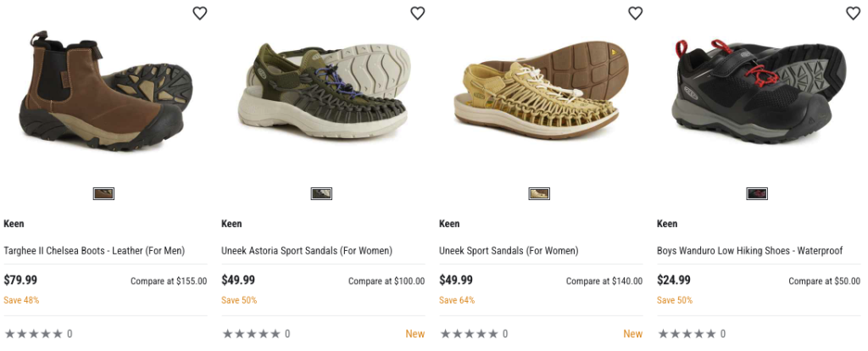Open Targhee II Chelsea Boots product image
Screen dimensions: 868x351
103,93
